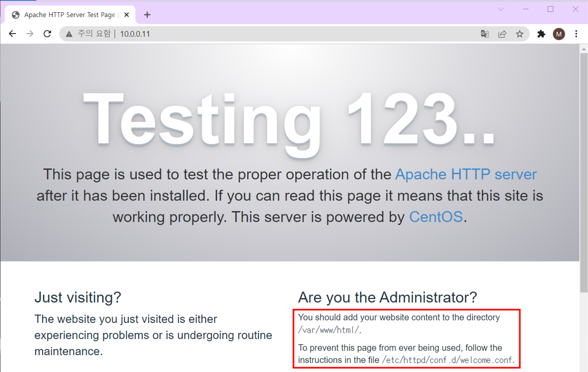This screenshot has width=588, height=372.
Task: Open the M profile avatar
Action: pyautogui.click(x=559, y=34)
